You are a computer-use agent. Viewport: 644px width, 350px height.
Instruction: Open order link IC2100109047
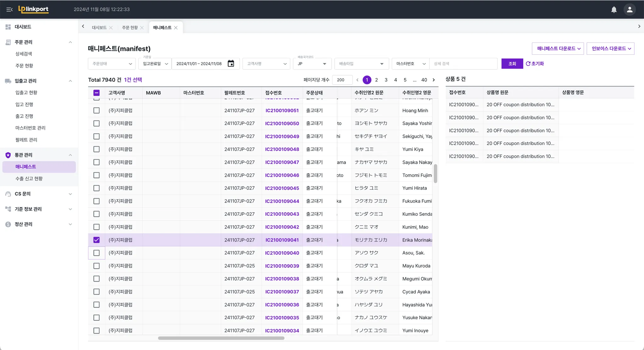[x=282, y=162]
